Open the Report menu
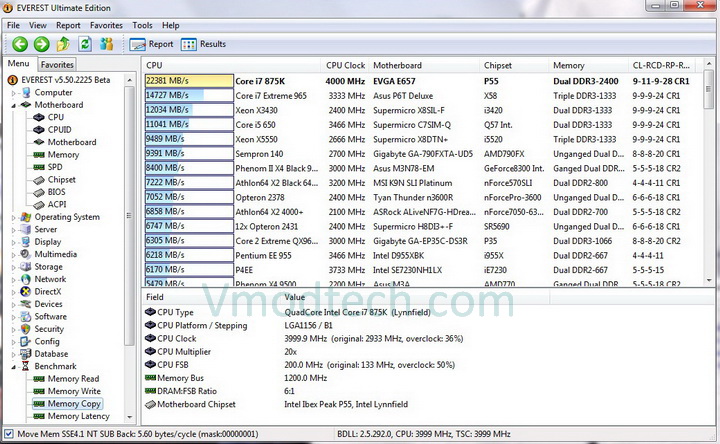The image size is (720, 444). [x=68, y=25]
